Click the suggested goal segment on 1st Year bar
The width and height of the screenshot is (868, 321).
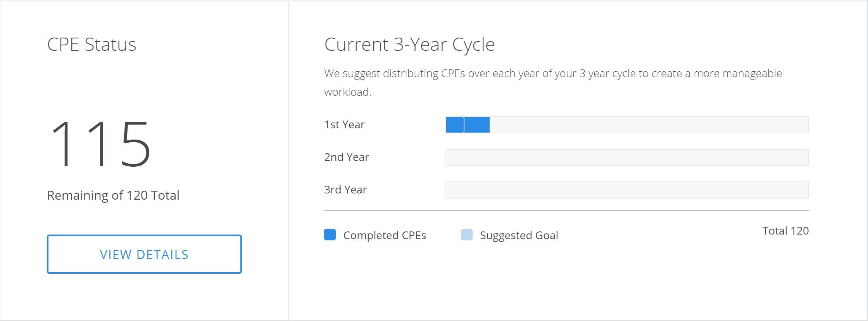(477, 125)
